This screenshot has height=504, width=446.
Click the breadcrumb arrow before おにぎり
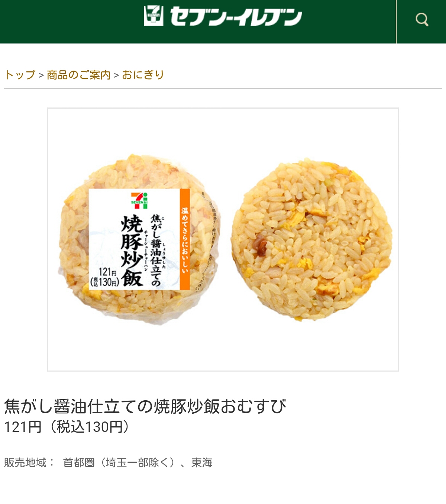click(116, 75)
